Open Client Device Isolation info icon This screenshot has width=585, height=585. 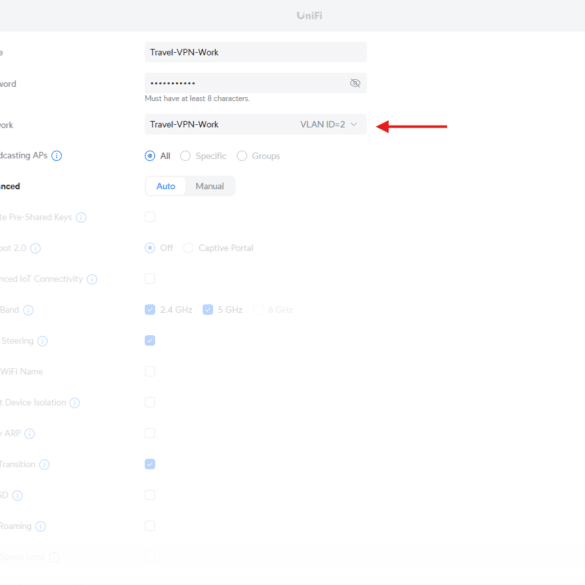tap(75, 403)
